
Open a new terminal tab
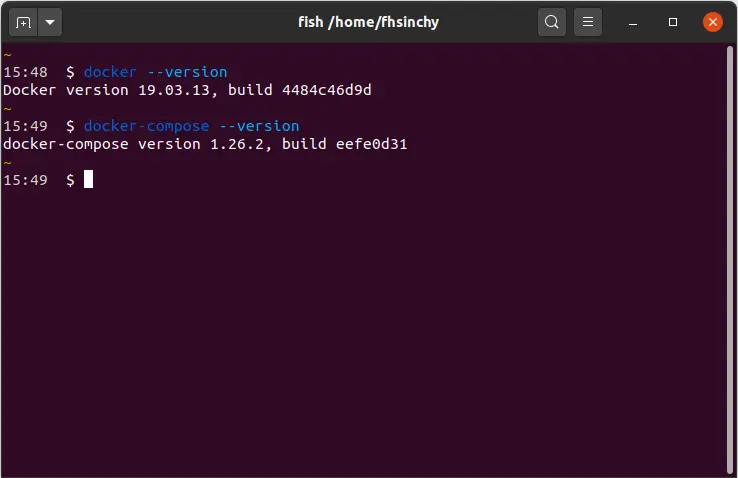[x=24, y=22]
